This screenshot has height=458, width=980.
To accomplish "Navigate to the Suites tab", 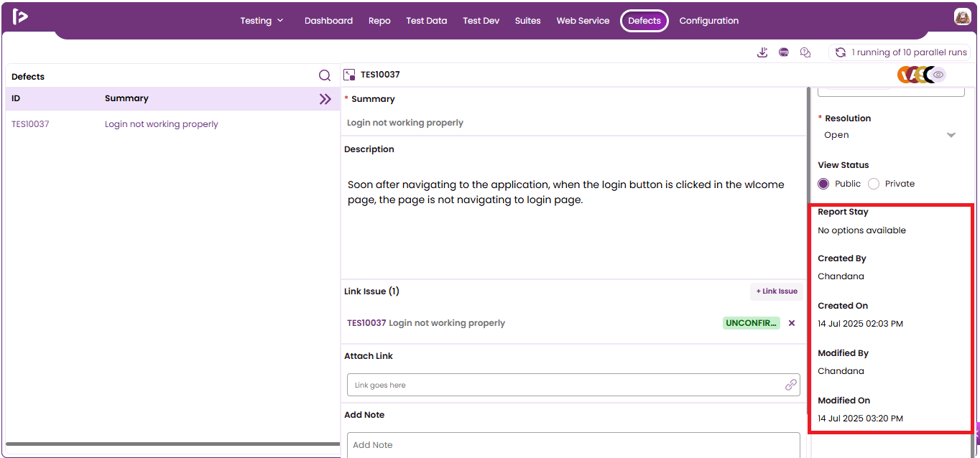I will pyautogui.click(x=527, y=21).
